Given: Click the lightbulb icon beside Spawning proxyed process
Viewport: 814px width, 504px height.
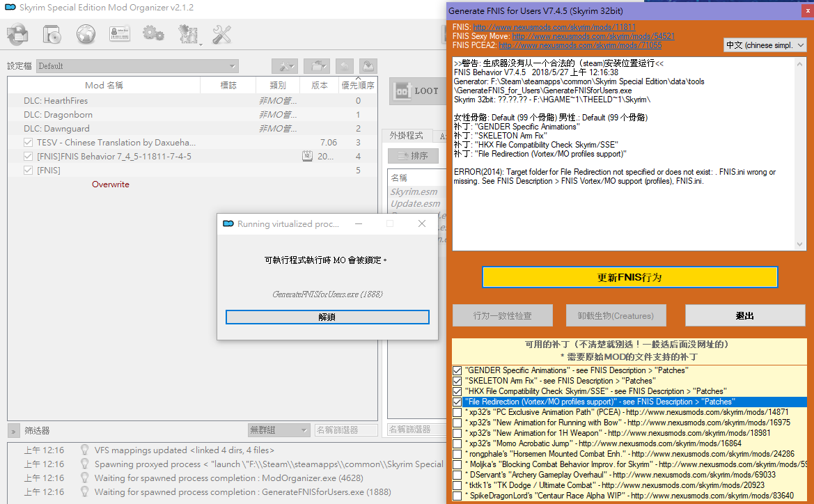Looking at the screenshot, I should 84,464.
